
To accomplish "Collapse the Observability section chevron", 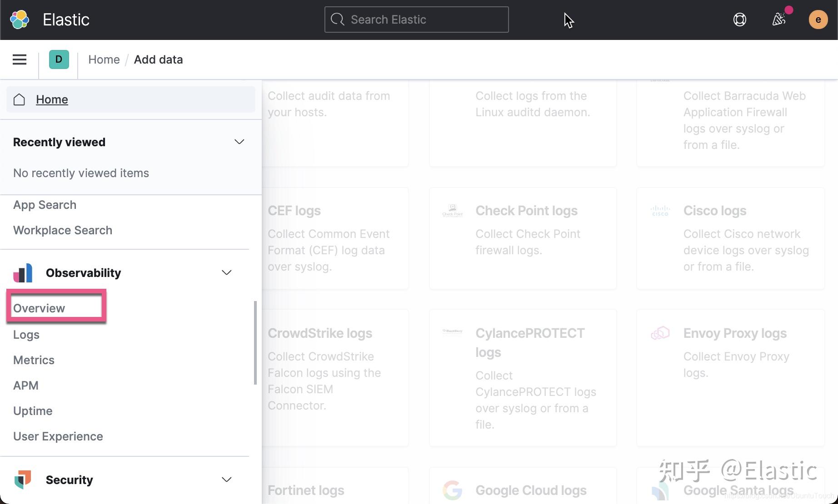I will point(226,272).
